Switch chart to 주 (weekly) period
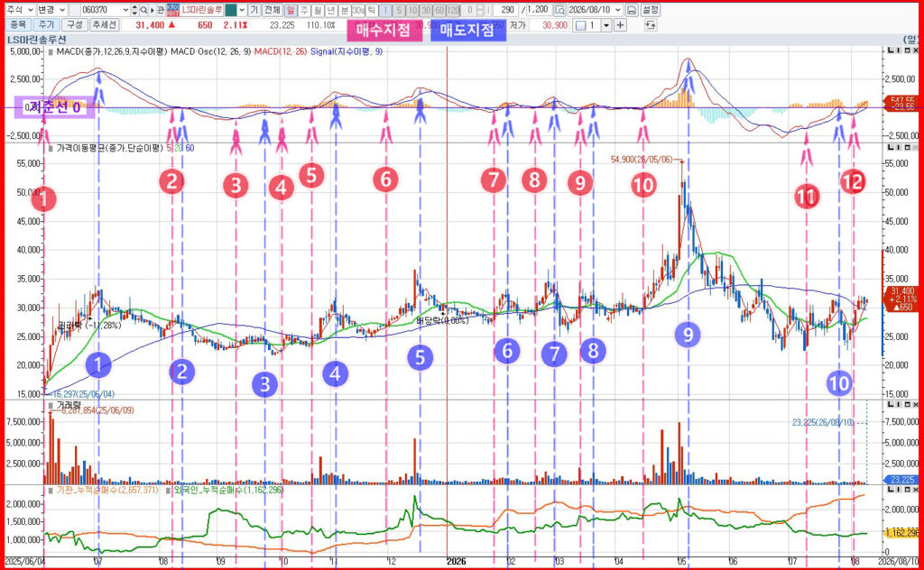This screenshot has width=924, height=570. [x=304, y=10]
